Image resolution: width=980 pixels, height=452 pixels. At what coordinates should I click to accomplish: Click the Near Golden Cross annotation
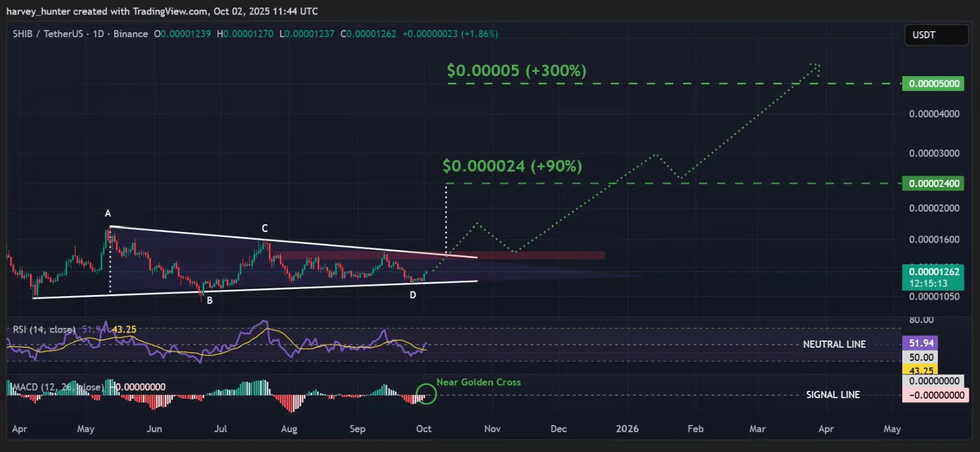479,382
